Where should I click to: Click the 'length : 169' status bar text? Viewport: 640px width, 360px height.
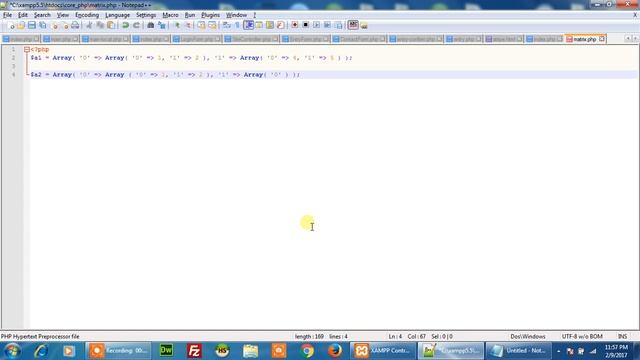309,337
